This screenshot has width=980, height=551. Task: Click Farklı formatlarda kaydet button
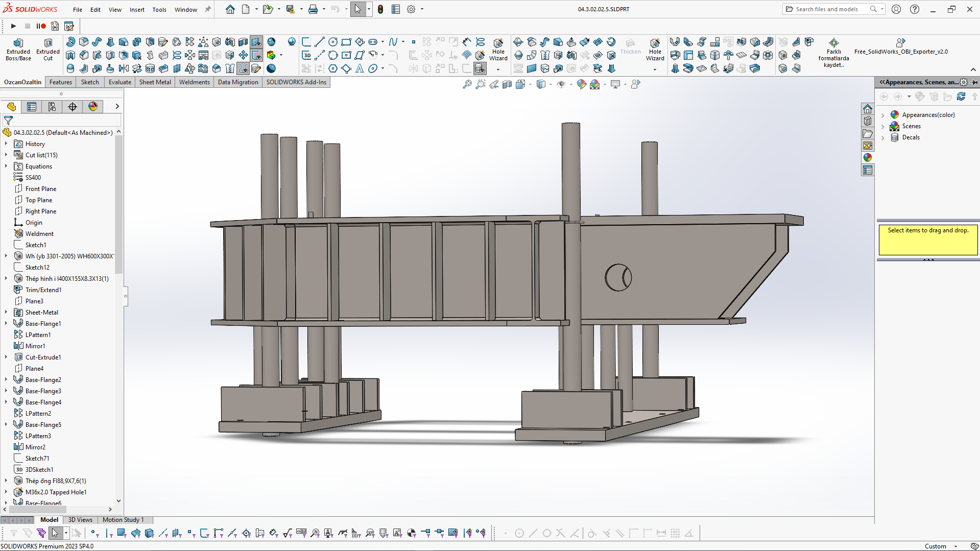[x=833, y=53]
